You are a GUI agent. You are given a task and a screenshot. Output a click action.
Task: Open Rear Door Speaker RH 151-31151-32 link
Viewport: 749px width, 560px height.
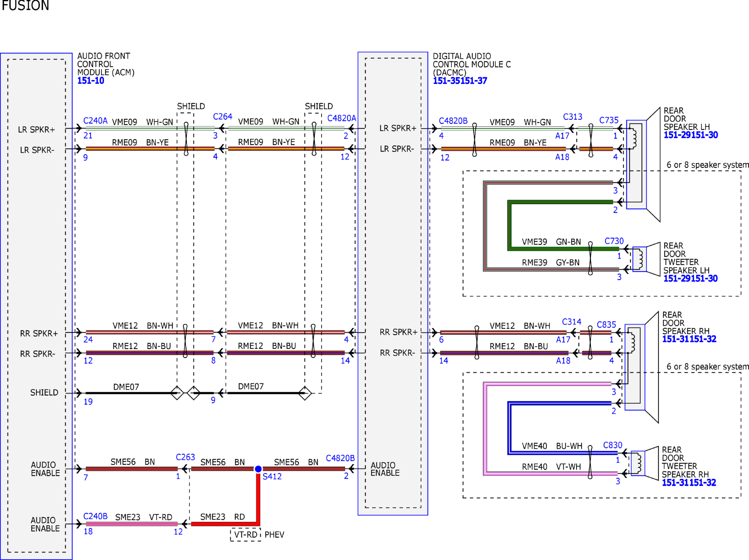click(689, 339)
